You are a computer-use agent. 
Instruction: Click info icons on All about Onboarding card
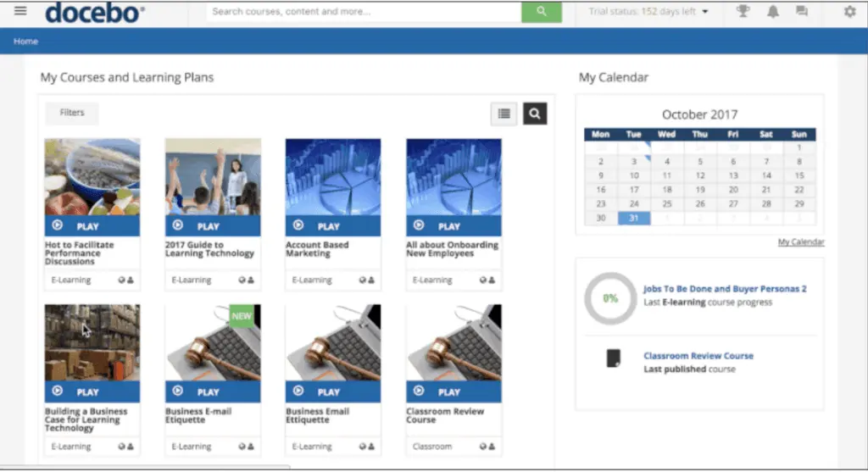tap(487, 280)
